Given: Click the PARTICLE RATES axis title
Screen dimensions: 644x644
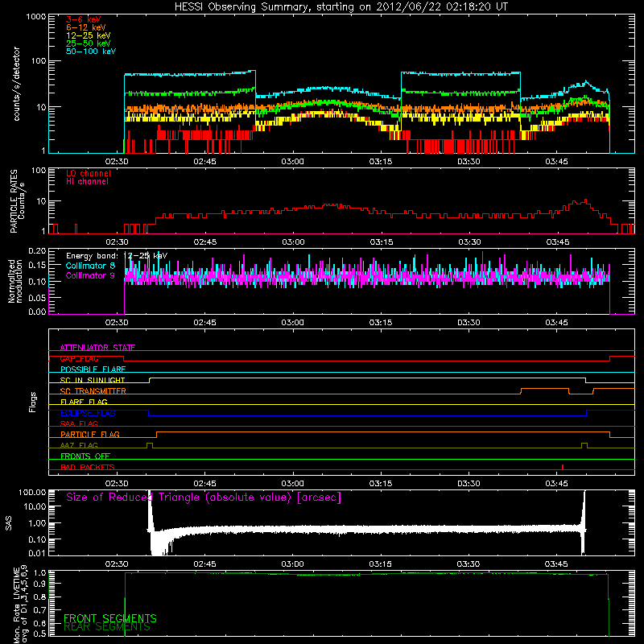Looking at the screenshot, I should [17, 201].
